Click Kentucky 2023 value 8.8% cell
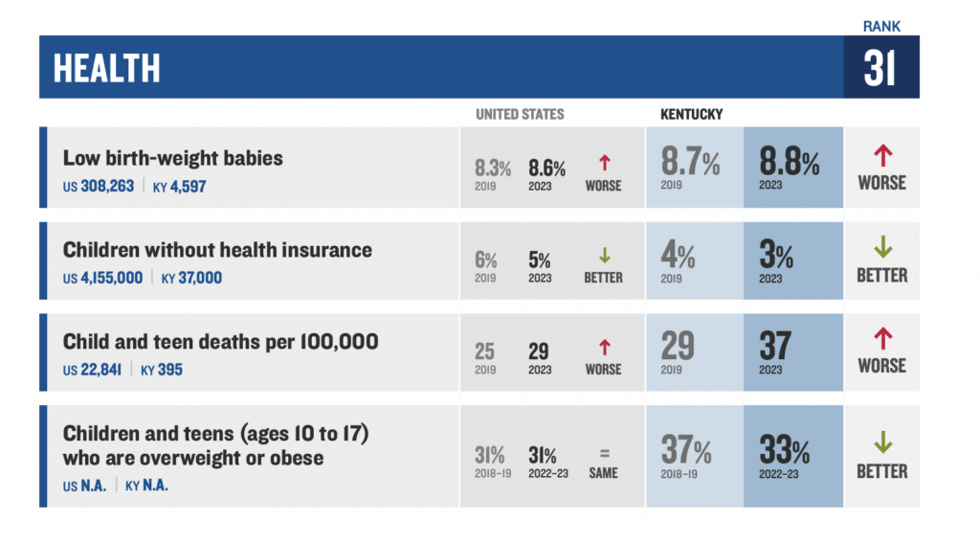This screenshot has width=980, height=543. click(790, 163)
